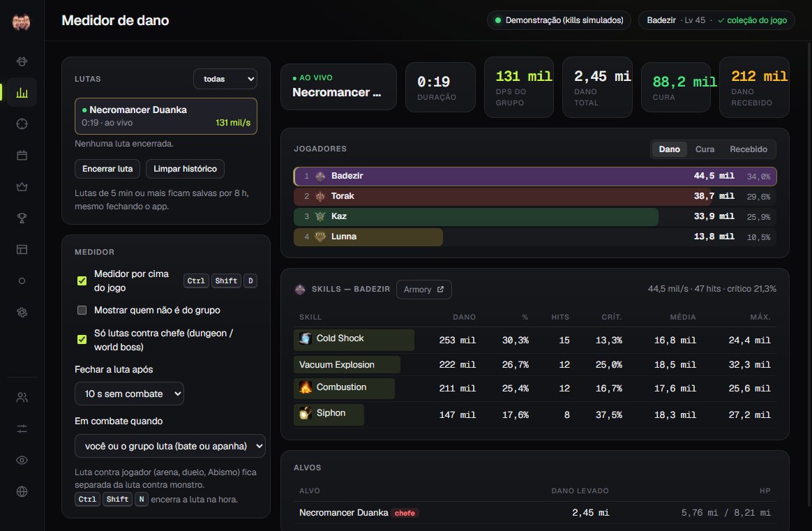
Task: Click Torak's class icon in players list
Action: pos(321,196)
